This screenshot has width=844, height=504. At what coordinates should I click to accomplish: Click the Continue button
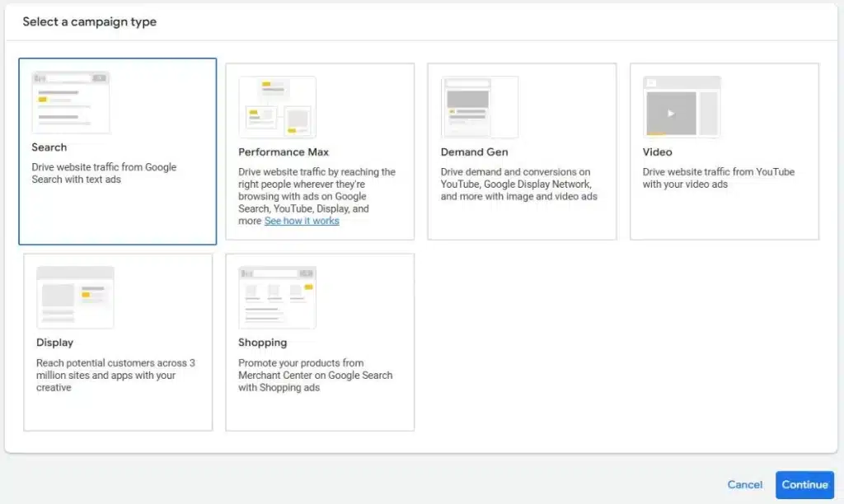click(804, 484)
